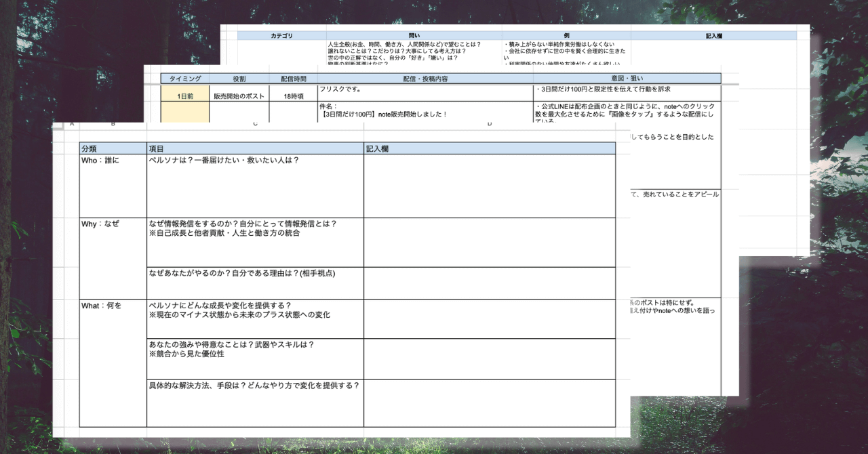Viewport: 868px width, 454px height.
Task: Select the ペルソナは？一番届けたい question cell
Action: pos(255,186)
